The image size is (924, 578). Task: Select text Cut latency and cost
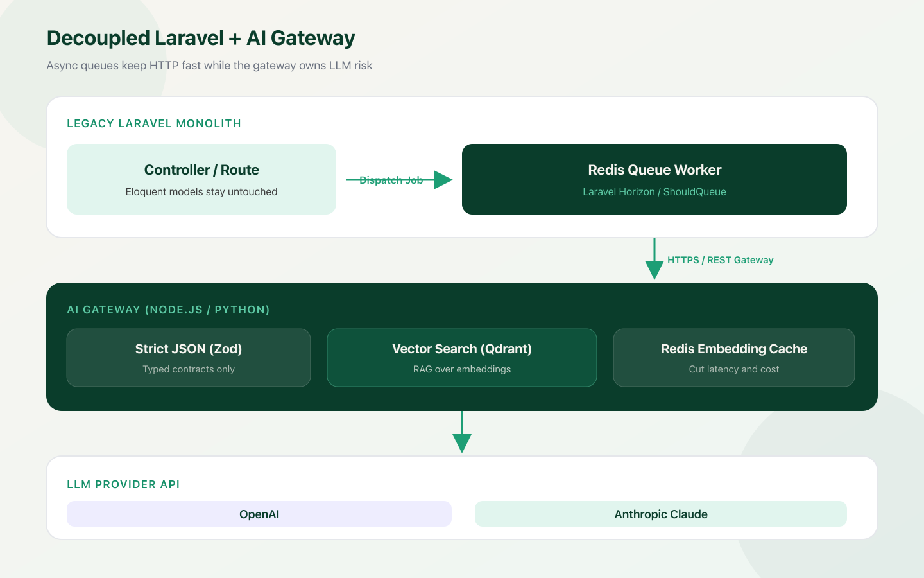tap(734, 369)
